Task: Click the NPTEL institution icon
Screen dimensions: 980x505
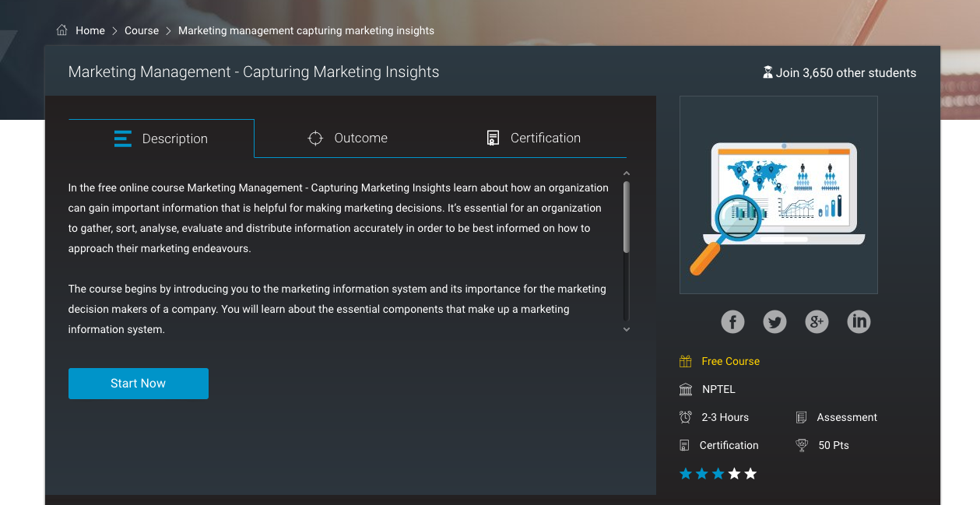Action: [x=686, y=389]
